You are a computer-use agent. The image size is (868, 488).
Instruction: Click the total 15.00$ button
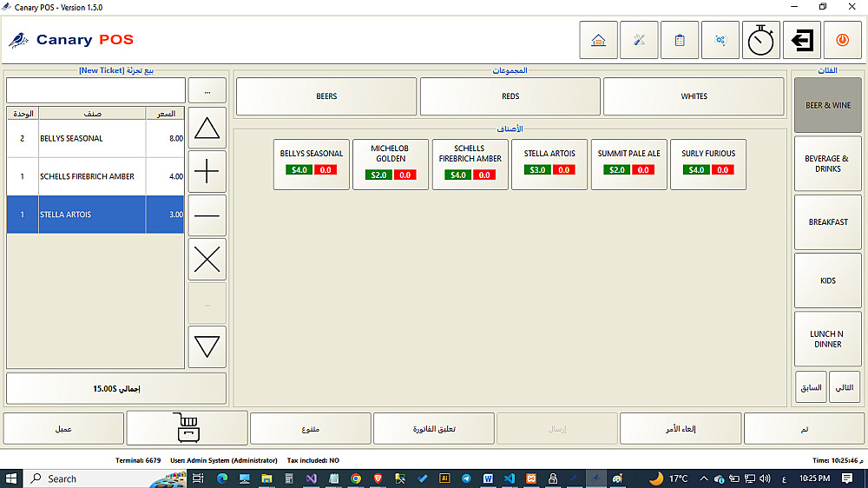116,389
